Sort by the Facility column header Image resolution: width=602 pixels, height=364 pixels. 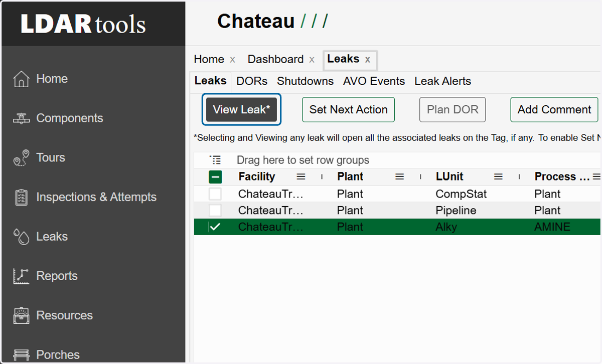point(256,176)
